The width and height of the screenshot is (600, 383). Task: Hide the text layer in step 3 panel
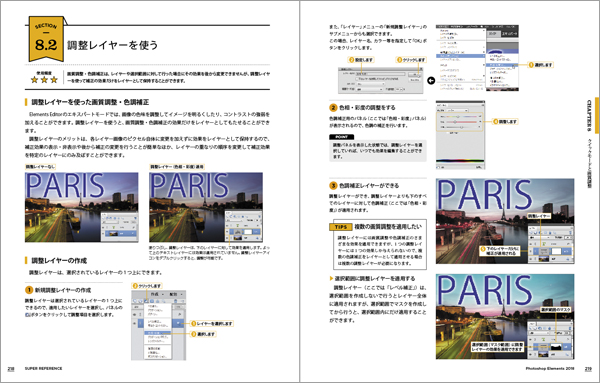(530, 244)
